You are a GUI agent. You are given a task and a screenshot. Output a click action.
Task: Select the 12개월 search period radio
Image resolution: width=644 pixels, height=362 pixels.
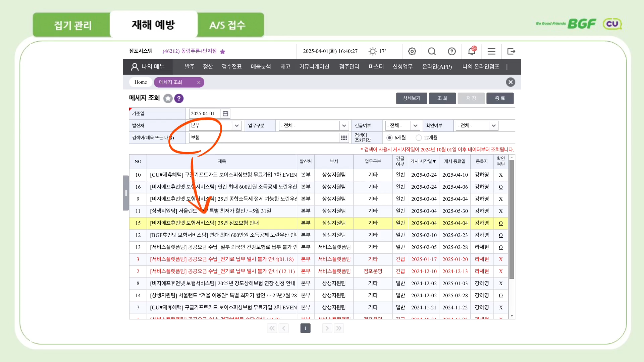[419, 138]
